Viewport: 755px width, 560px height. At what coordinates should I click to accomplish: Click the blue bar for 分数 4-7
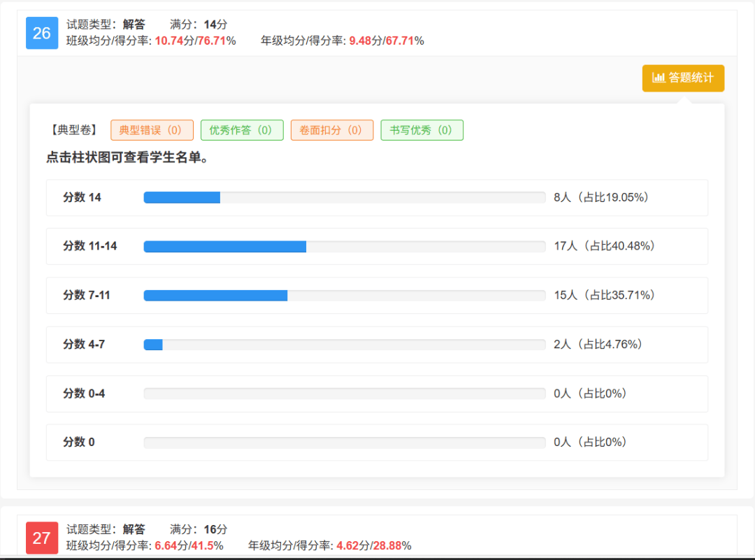153,345
